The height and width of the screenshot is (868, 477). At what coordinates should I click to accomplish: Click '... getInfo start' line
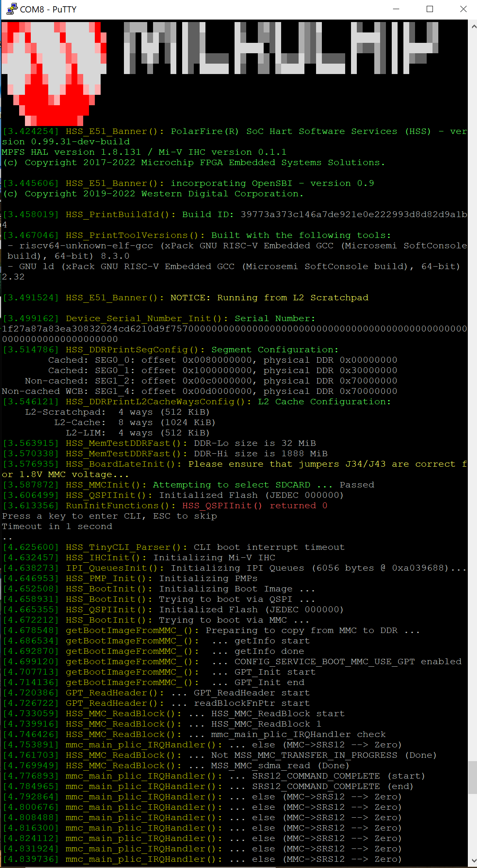[261, 640]
